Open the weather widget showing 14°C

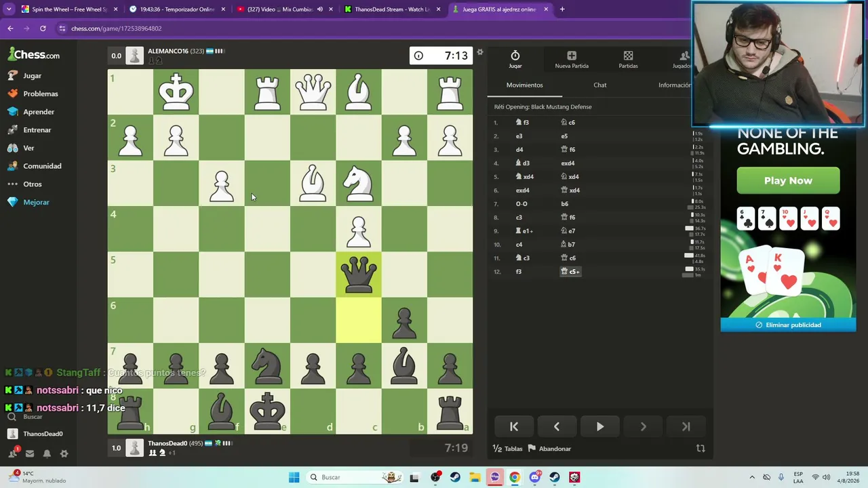[38, 477]
